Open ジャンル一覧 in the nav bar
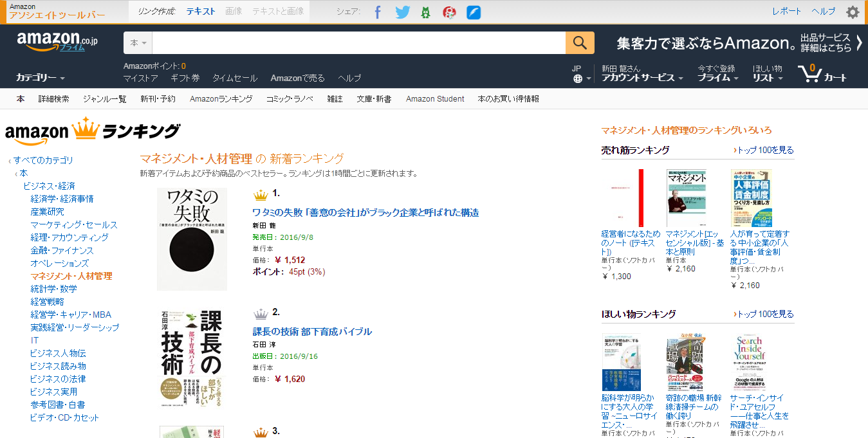Viewport: 868px width, 438px height. pyautogui.click(x=105, y=99)
